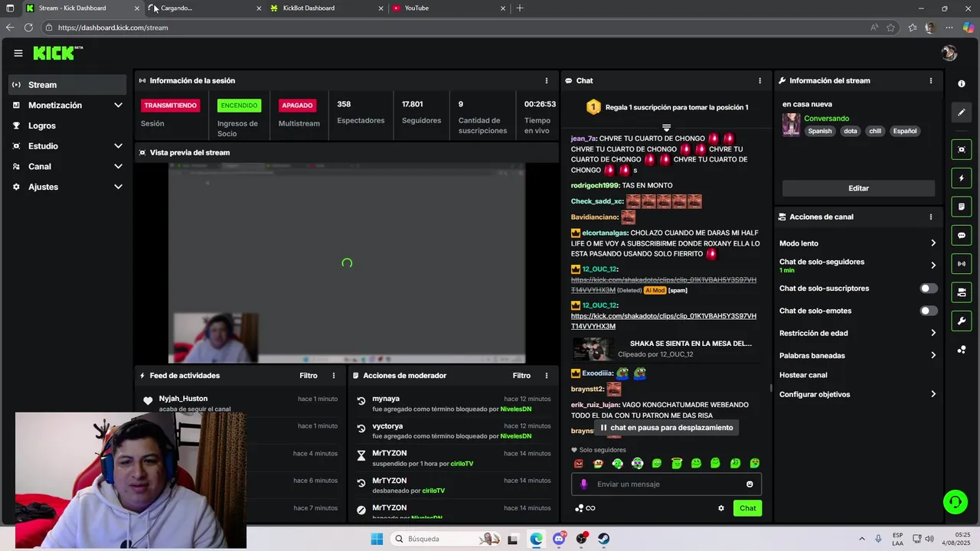This screenshot has height=551, width=980.
Task: Open the hamburger menu beside the Kick logo
Action: pos(18,53)
